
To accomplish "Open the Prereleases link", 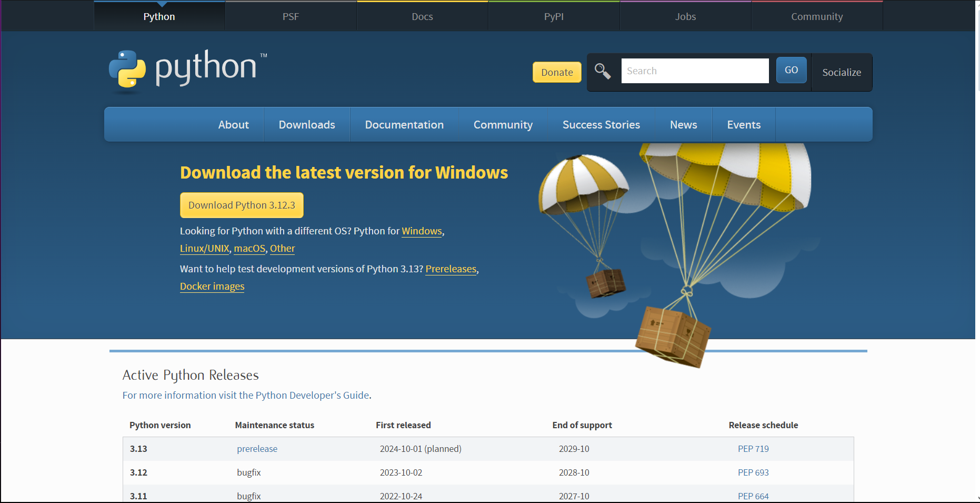I will click(451, 269).
